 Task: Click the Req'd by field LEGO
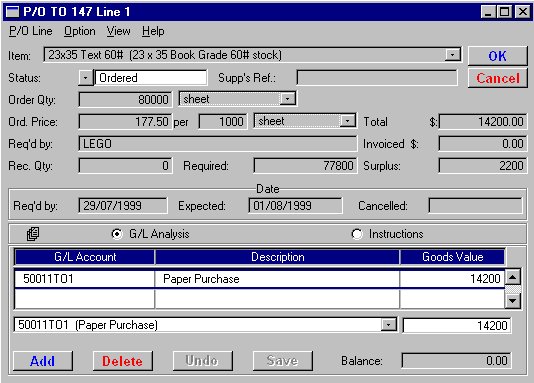click(218, 144)
